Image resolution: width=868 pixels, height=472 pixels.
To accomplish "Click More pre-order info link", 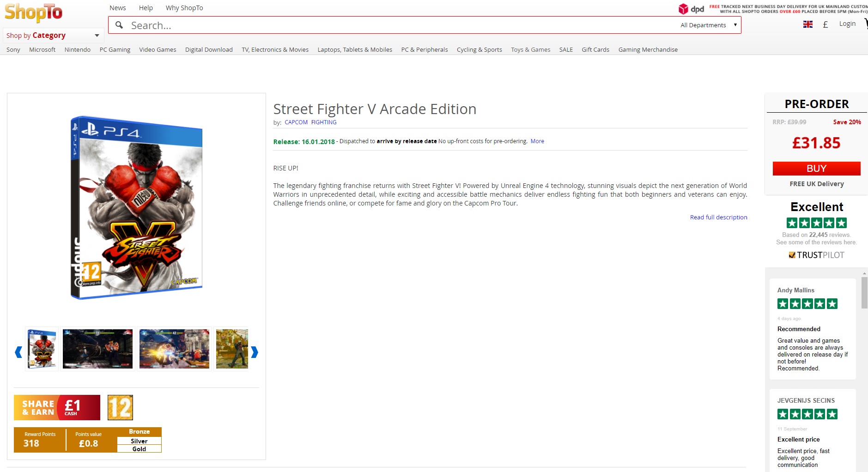I will click(537, 141).
